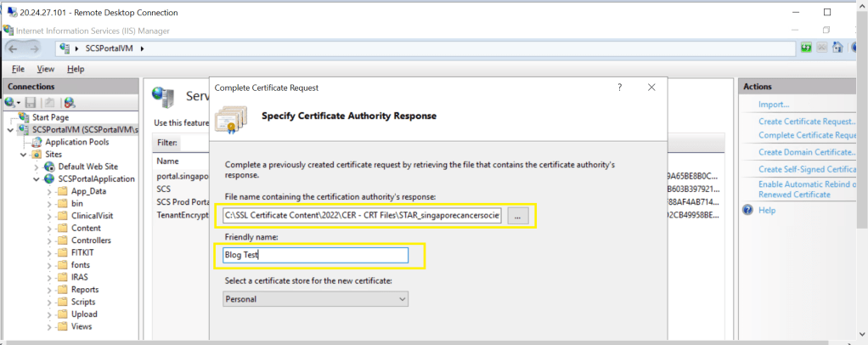Click the browse button with three dots
Viewport: 868px width, 345px height.
pyautogui.click(x=518, y=217)
